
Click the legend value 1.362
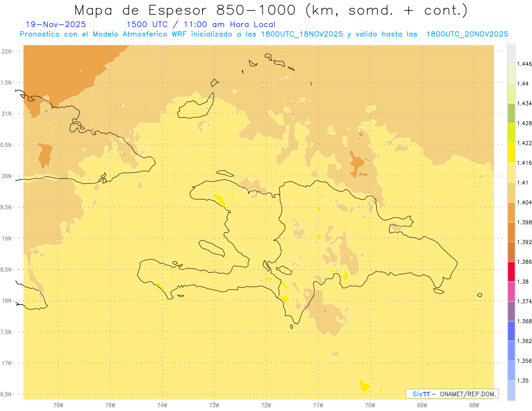point(524,341)
